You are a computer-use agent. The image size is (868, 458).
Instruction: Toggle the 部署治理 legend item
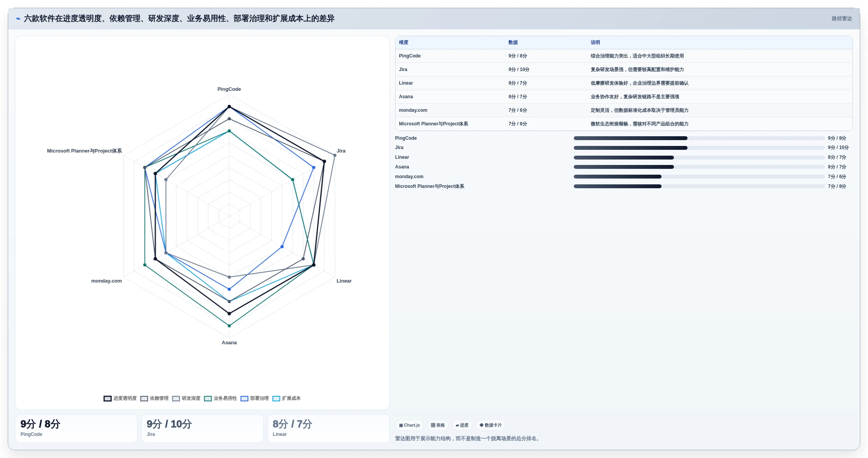click(x=255, y=399)
